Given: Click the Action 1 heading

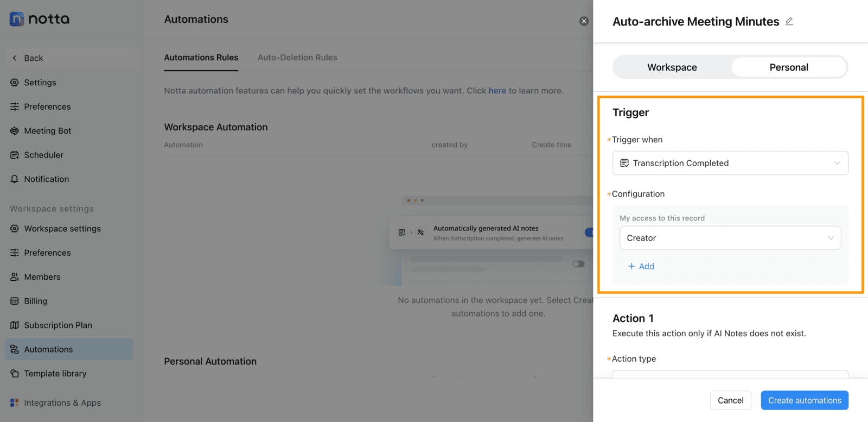Looking at the screenshot, I should 633,318.
